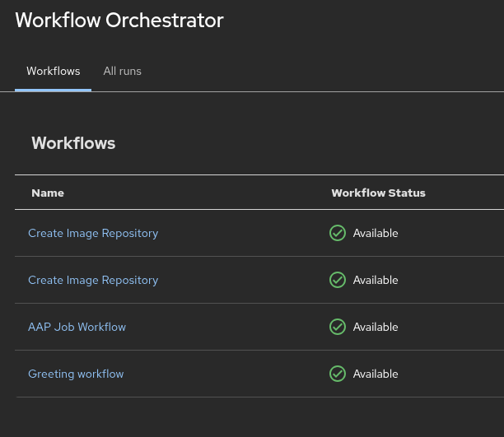504x437 pixels.
Task: Click the Workflows section heading above the table
Action: pyautogui.click(x=73, y=143)
